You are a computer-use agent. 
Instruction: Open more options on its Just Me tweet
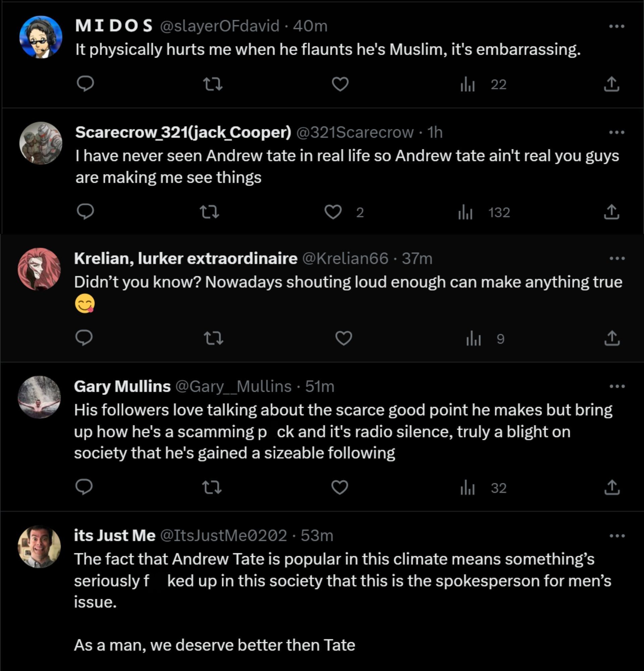[x=617, y=536]
